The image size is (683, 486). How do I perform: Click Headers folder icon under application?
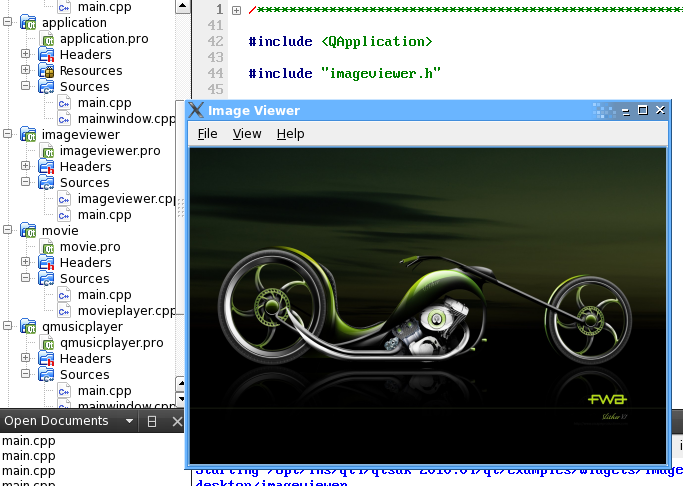(x=46, y=55)
